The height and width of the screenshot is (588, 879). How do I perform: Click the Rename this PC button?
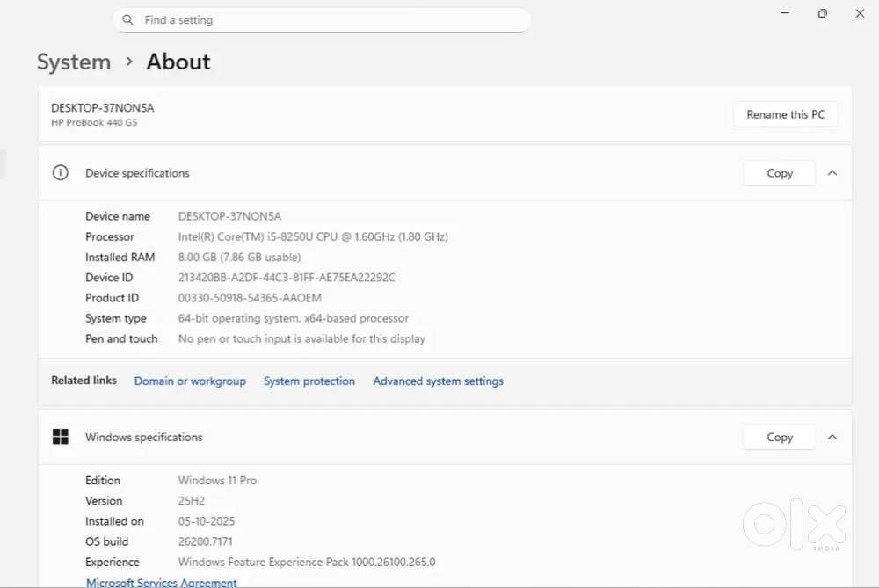click(785, 114)
